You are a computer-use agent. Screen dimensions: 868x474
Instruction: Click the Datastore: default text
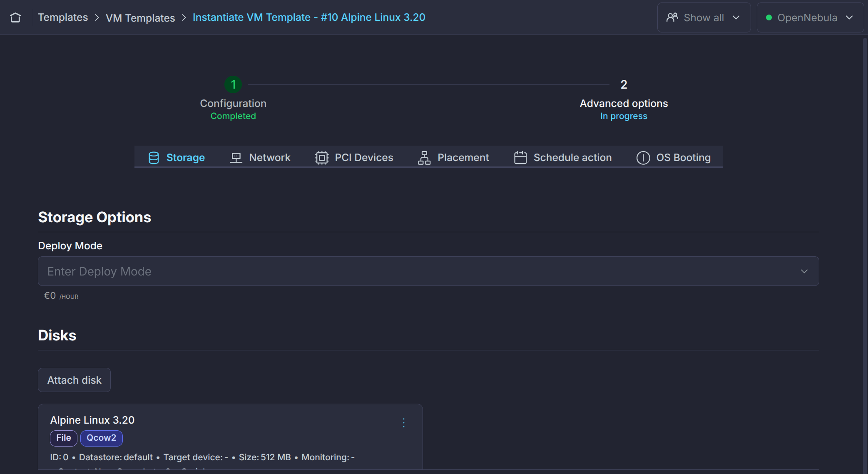click(x=116, y=457)
